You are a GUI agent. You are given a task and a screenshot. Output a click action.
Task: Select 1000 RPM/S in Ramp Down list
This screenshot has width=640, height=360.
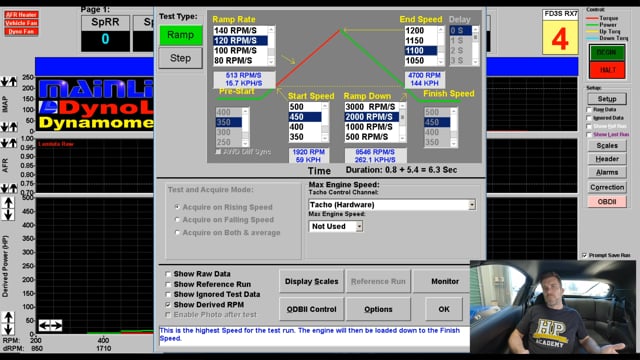372,127
